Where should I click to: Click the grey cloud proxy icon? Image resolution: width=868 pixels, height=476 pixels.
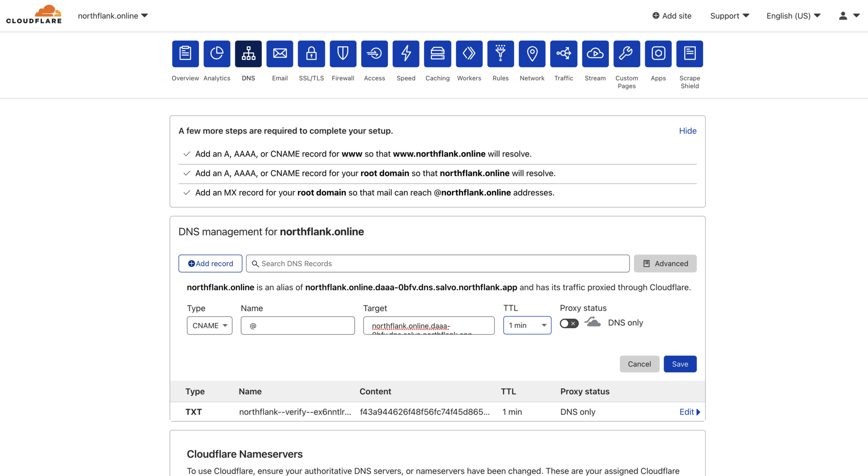pyautogui.click(x=593, y=322)
